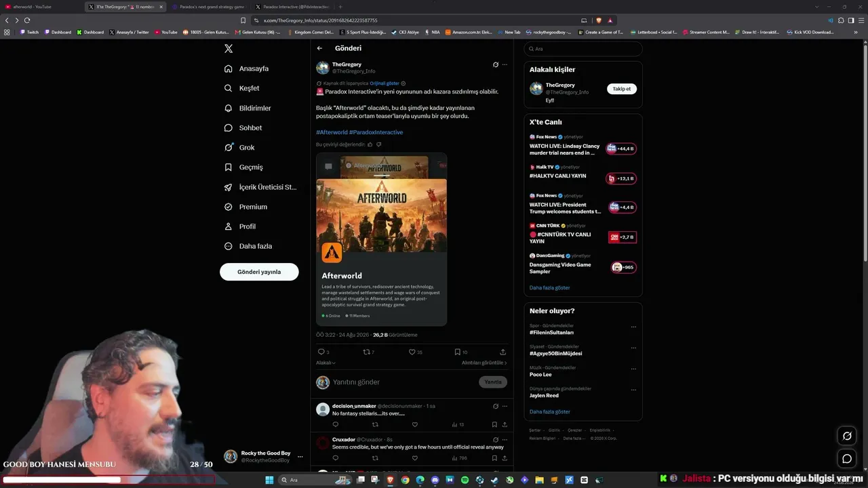Image resolution: width=868 pixels, height=488 pixels.
Task: Open Steam from the Windows taskbar
Action: click(494, 480)
